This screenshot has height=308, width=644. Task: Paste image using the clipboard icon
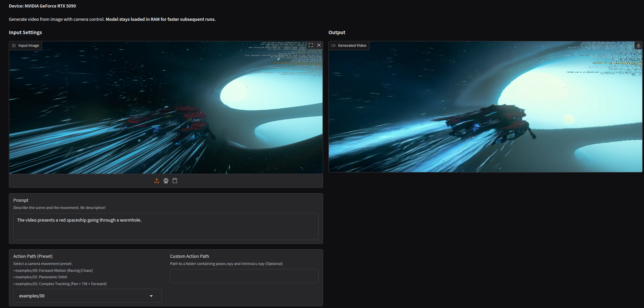pyautogui.click(x=175, y=181)
